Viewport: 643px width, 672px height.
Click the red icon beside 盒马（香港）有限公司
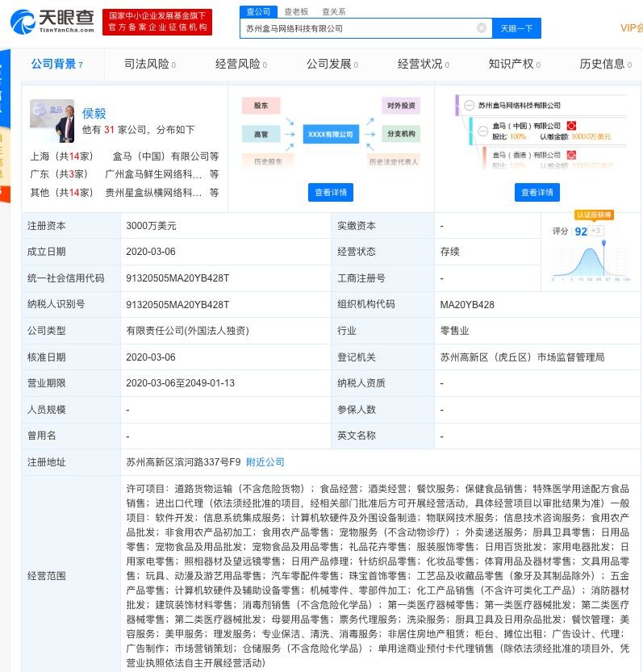[571, 155]
